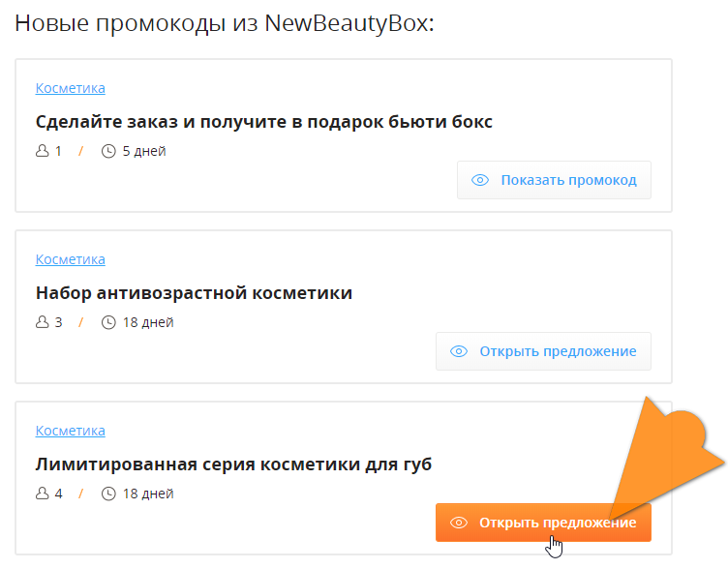Click the clock icon in the antiaging set card
This screenshot has height=569, width=728.
click(108, 322)
